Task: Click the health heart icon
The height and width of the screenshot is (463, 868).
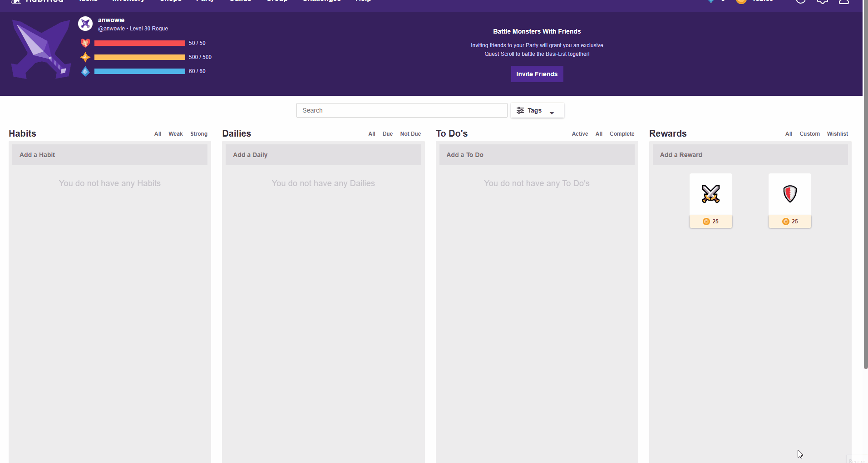Action: [85, 43]
